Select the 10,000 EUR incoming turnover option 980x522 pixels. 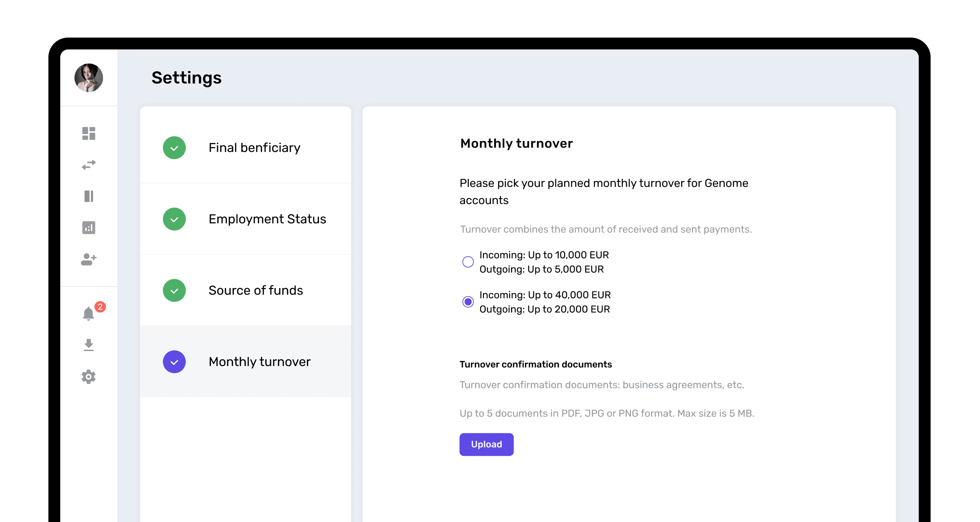click(468, 262)
